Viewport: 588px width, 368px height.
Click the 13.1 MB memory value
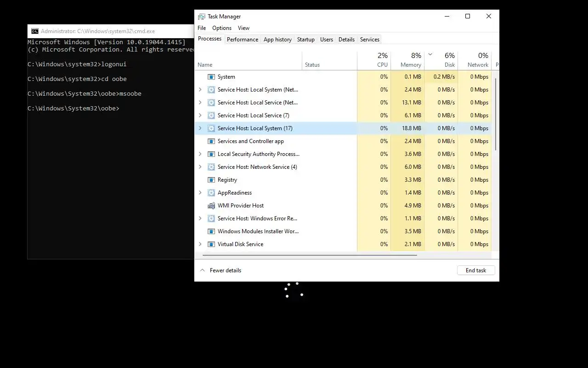click(x=412, y=103)
